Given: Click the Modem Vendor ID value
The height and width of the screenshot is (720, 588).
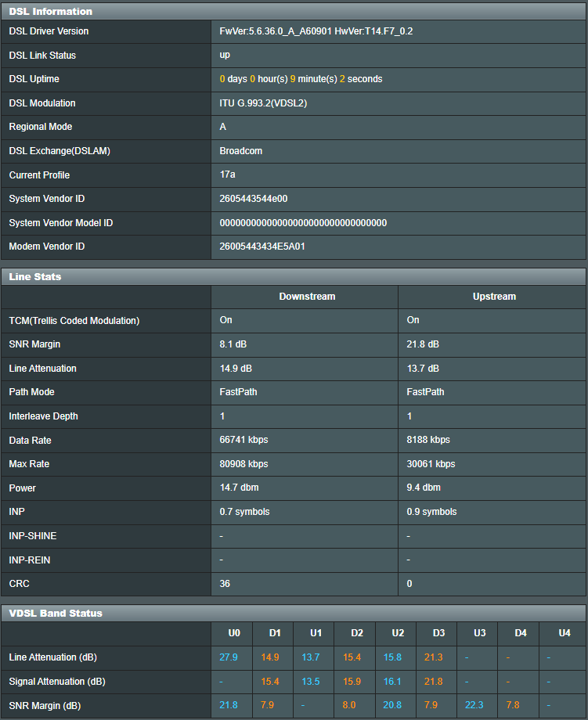Looking at the screenshot, I should (x=262, y=247).
